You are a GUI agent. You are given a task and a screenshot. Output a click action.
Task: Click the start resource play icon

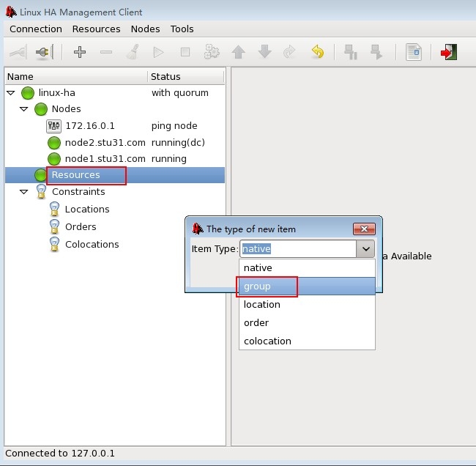point(158,52)
